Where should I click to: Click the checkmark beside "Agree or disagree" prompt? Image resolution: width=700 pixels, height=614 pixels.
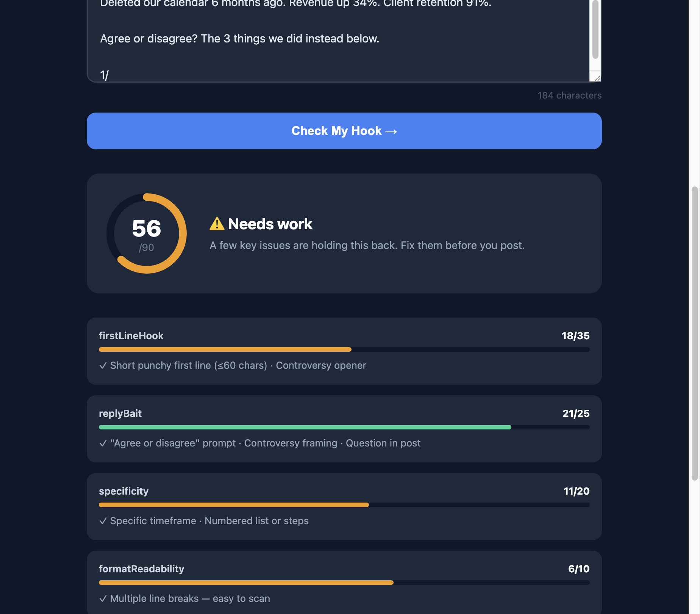(103, 443)
